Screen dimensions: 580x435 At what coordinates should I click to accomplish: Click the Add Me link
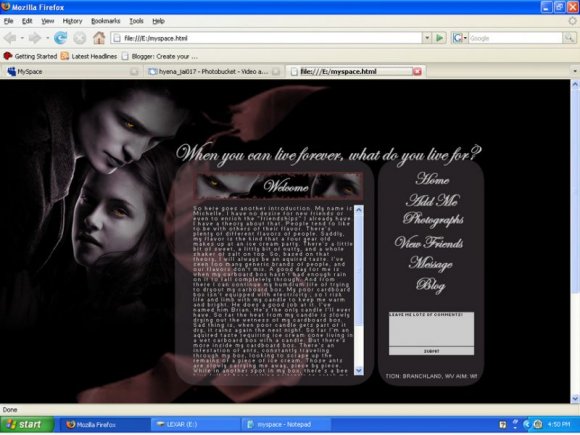click(x=432, y=200)
